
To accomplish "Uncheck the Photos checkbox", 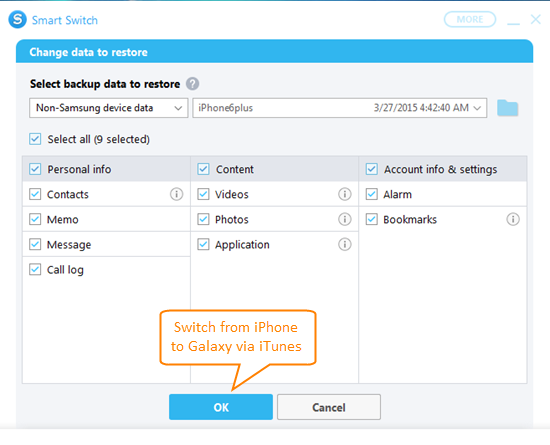I will pos(203,219).
